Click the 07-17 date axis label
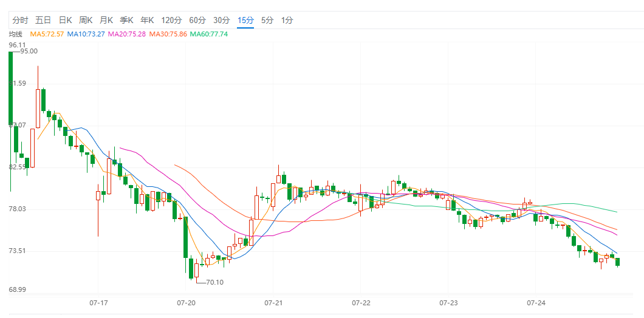The width and height of the screenshot is (644, 318). 98,303
